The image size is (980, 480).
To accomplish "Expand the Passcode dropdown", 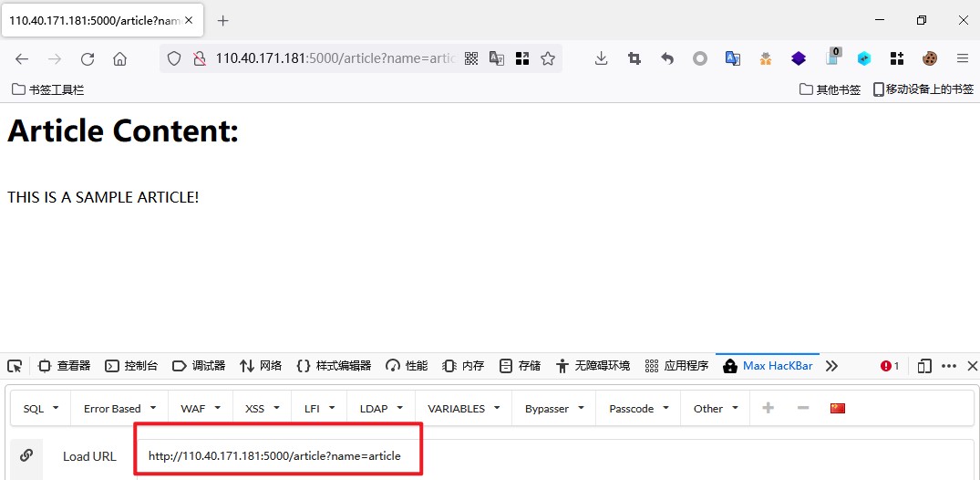I will [x=638, y=409].
